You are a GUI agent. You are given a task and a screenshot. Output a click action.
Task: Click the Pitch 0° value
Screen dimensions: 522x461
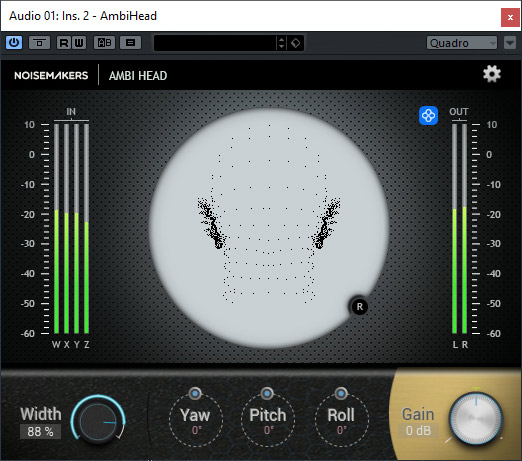point(268,430)
